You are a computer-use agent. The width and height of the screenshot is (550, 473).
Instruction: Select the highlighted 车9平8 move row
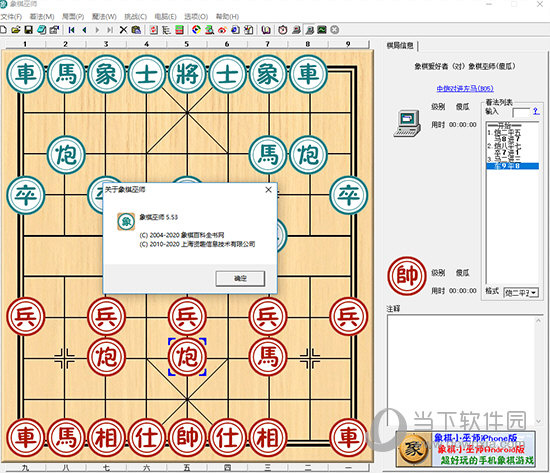512,166
